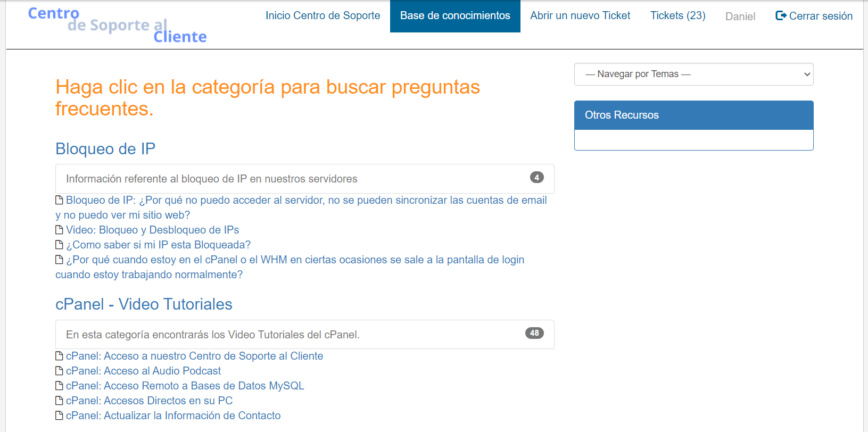This screenshot has height=432, width=868.
Task: Click the Centro de Soporte al Cliente logo
Action: point(117,24)
